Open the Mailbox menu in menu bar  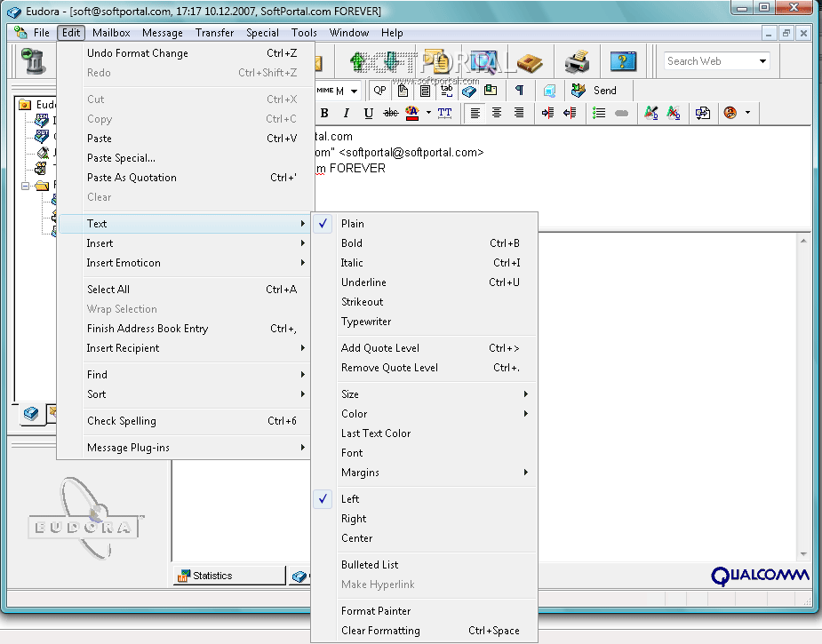pyautogui.click(x=111, y=33)
